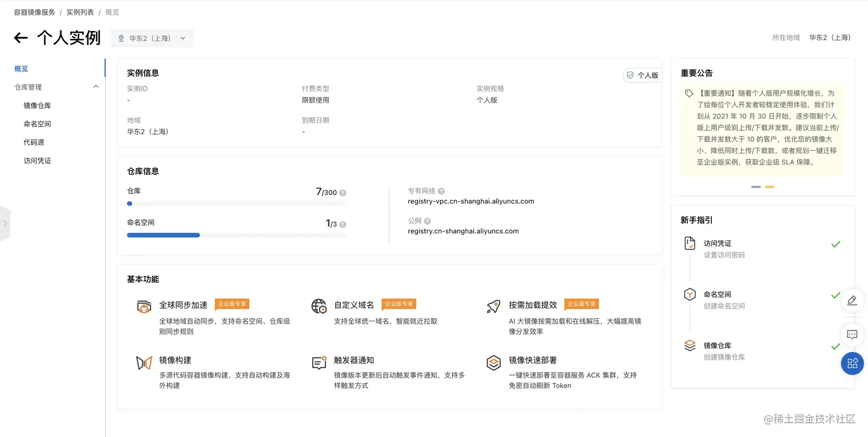Image resolution: width=868 pixels, height=437 pixels.
Task: Click the 个人版 shield badge
Action: click(x=642, y=75)
